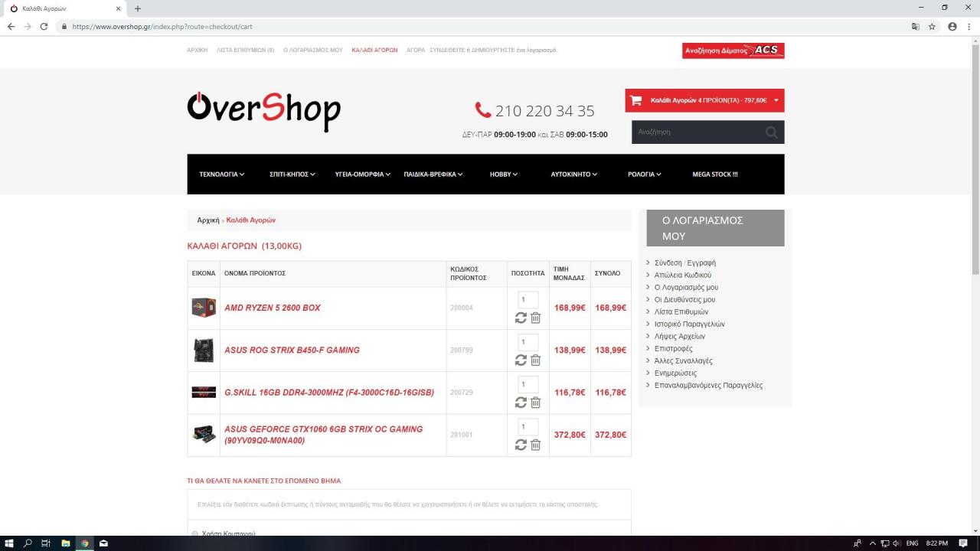View site security info via the padlock icon
This screenshot has height=551, width=980.
pyautogui.click(x=65, y=26)
